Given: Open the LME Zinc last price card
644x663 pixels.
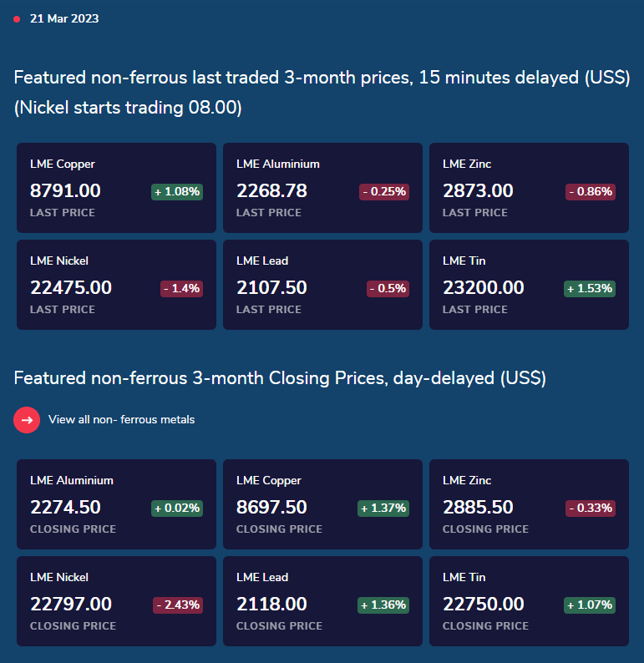Looking at the screenshot, I should (529, 188).
